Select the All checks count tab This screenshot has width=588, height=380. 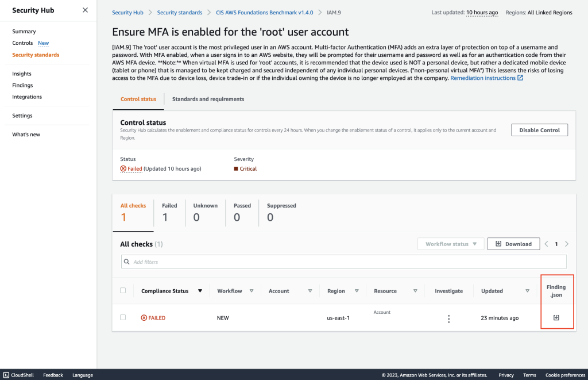[x=133, y=213]
